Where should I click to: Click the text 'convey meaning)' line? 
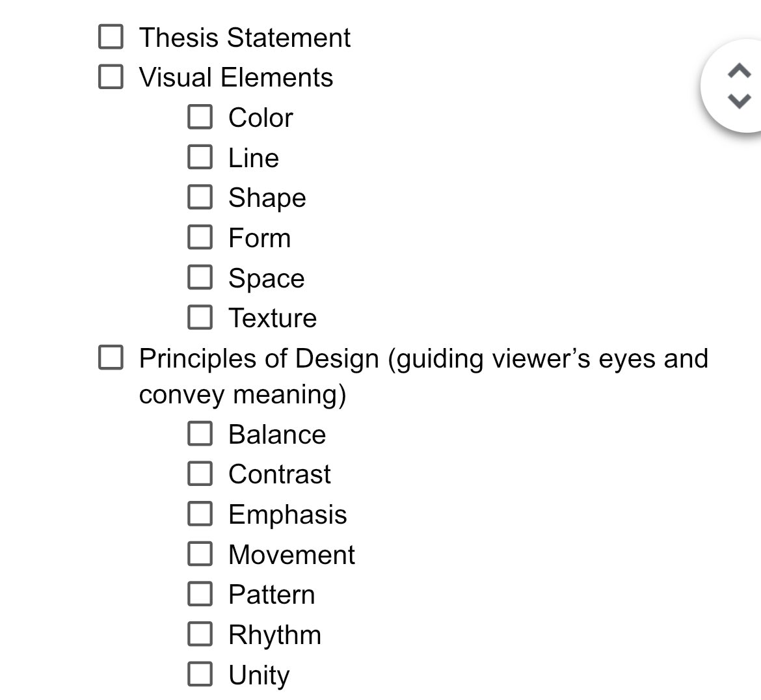tap(242, 394)
